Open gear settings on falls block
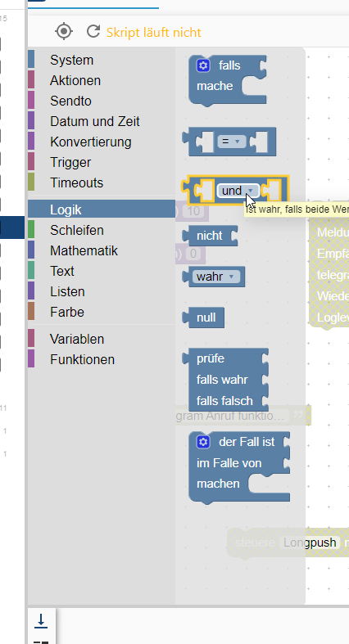This screenshot has width=349, height=644. [203, 65]
